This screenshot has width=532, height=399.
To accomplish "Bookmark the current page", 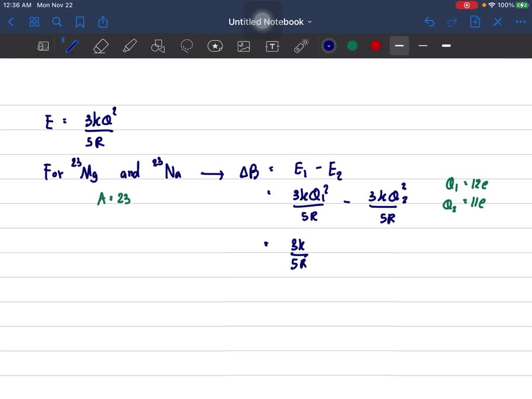I will [x=80, y=22].
